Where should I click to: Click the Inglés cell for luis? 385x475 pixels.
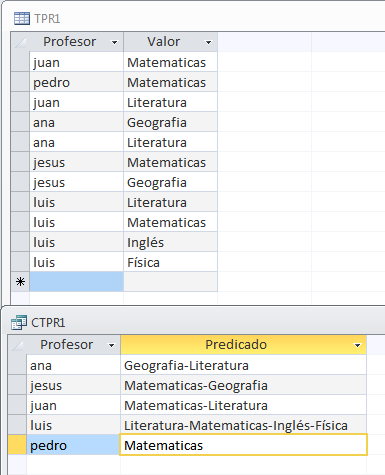[x=170, y=242]
